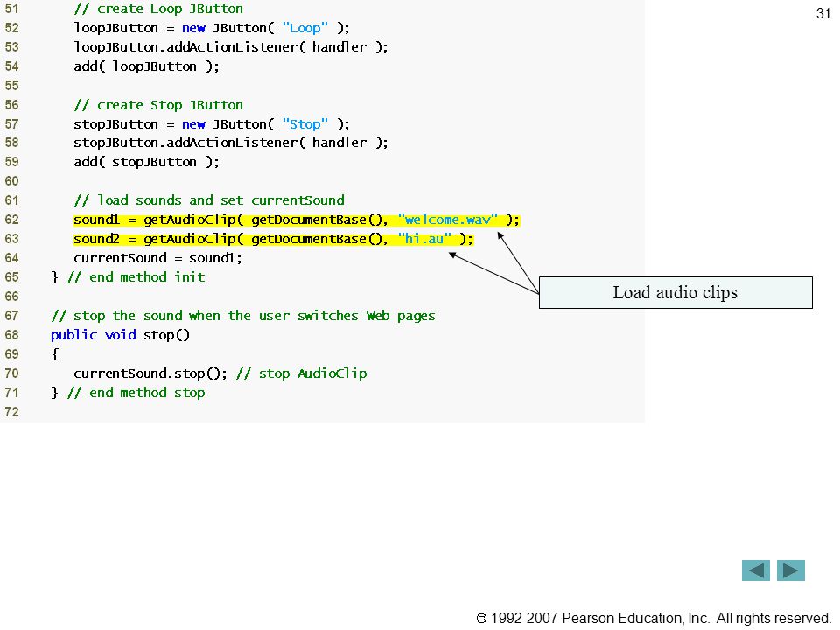Screen dimensions: 840x630
Task: Click the "Loop" string literal
Action: tap(304, 28)
